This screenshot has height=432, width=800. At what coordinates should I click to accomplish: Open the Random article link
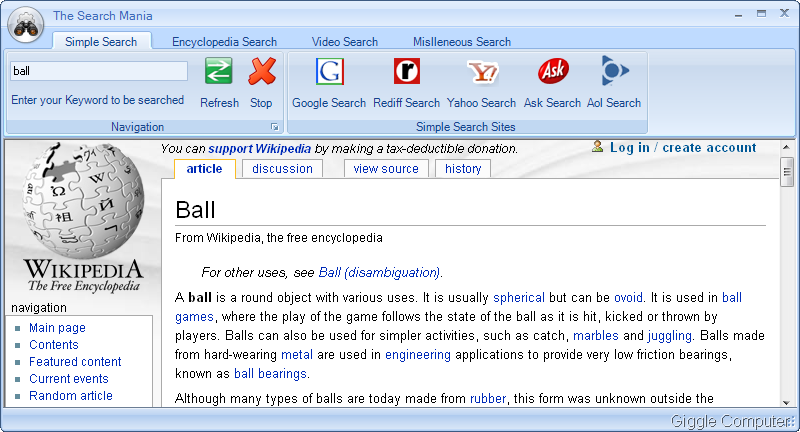(70, 395)
